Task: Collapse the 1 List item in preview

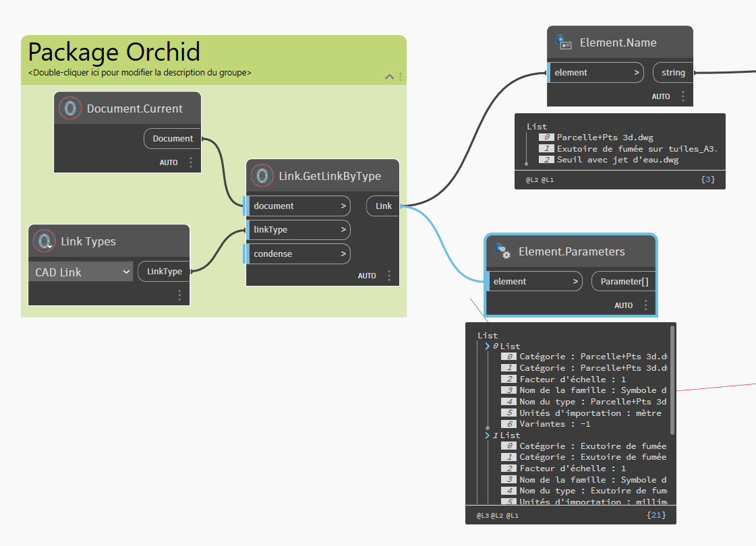Action: coord(488,435)
